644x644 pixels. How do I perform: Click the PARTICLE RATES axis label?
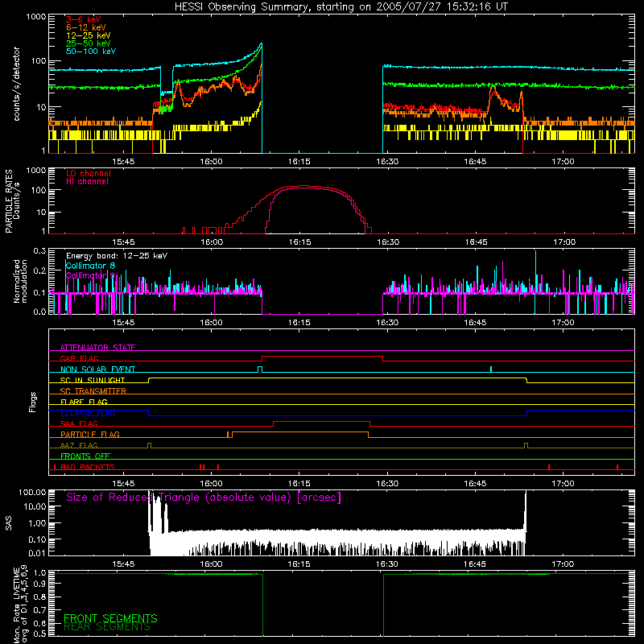(x=9, y=201)
